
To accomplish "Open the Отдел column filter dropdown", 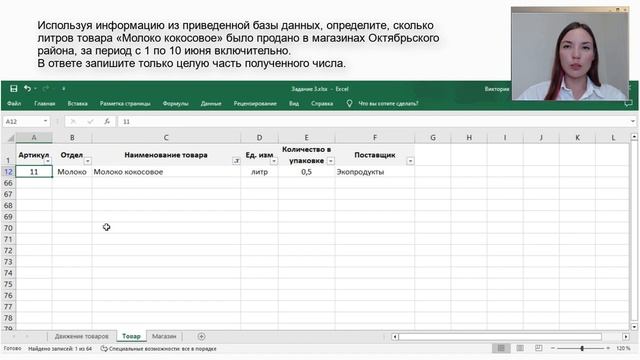I will [87, 161].
